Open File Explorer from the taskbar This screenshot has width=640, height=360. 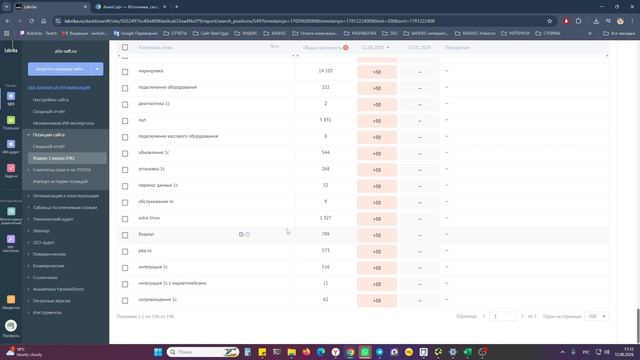(291, 352)
